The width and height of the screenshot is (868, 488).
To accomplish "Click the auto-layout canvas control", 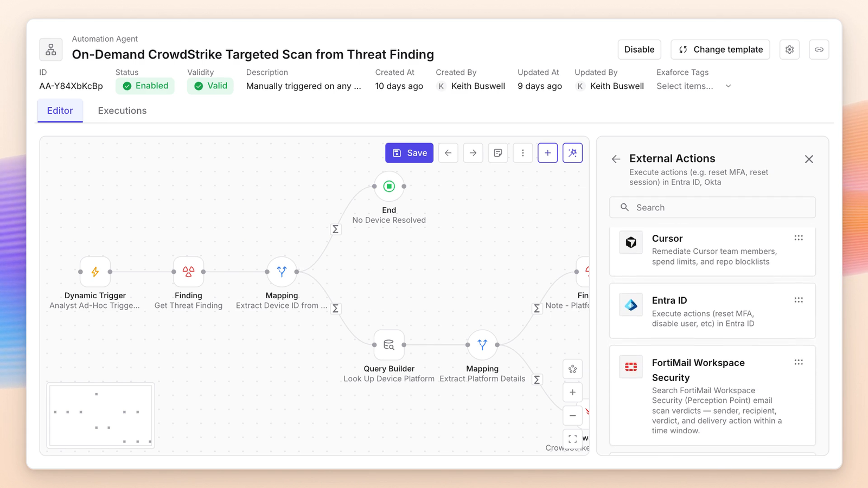I will (572, 369).
